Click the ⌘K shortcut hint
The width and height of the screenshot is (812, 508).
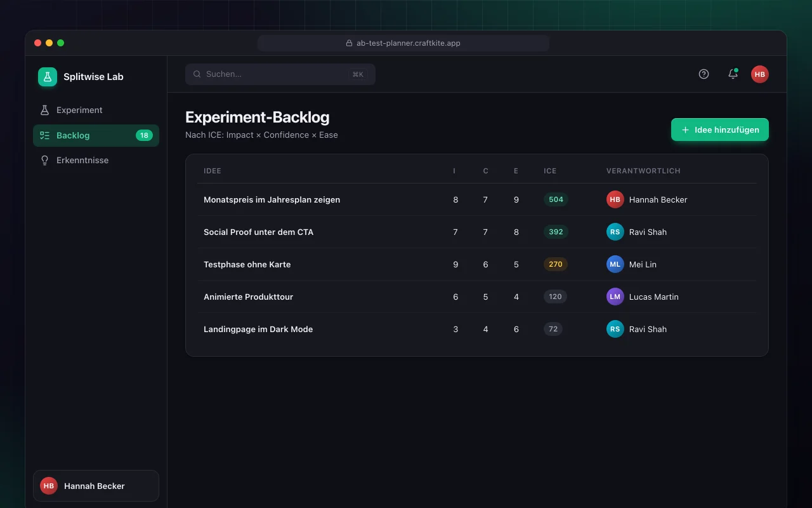tap(358, 74)
